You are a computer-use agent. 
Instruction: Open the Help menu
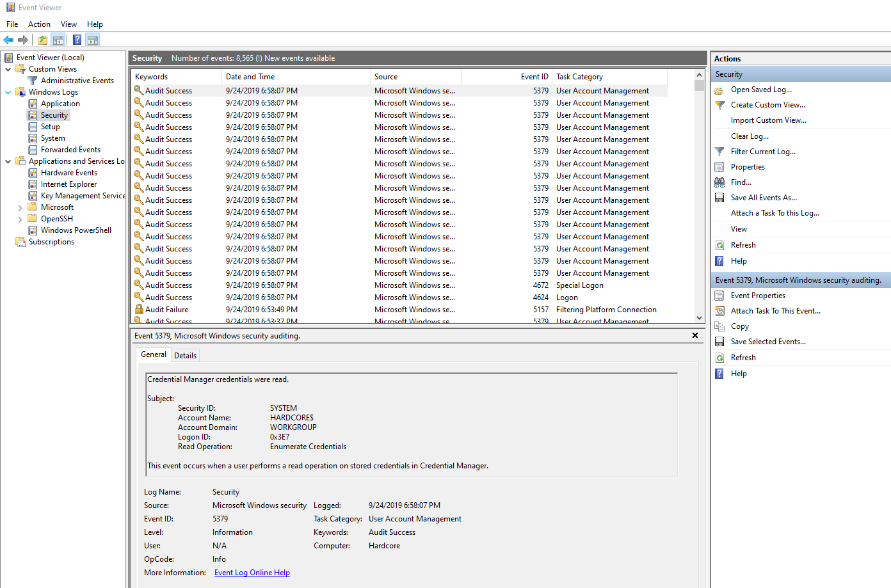(95, 24)
